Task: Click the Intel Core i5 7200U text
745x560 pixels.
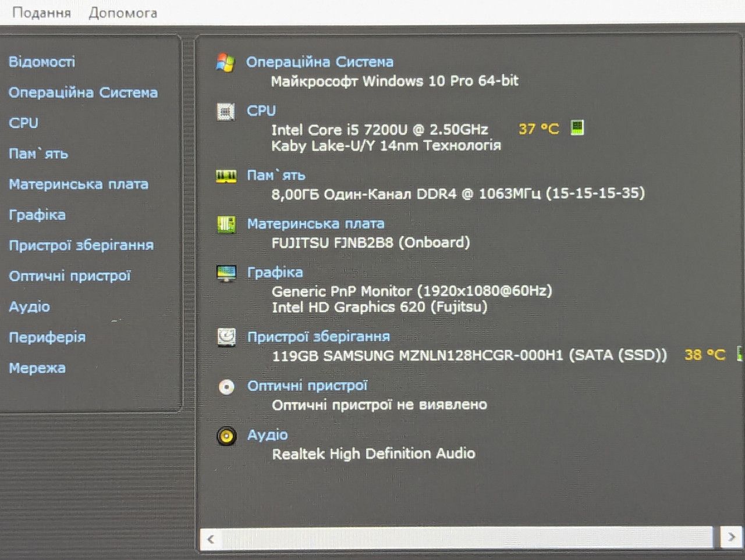Action: click(379, 130)
